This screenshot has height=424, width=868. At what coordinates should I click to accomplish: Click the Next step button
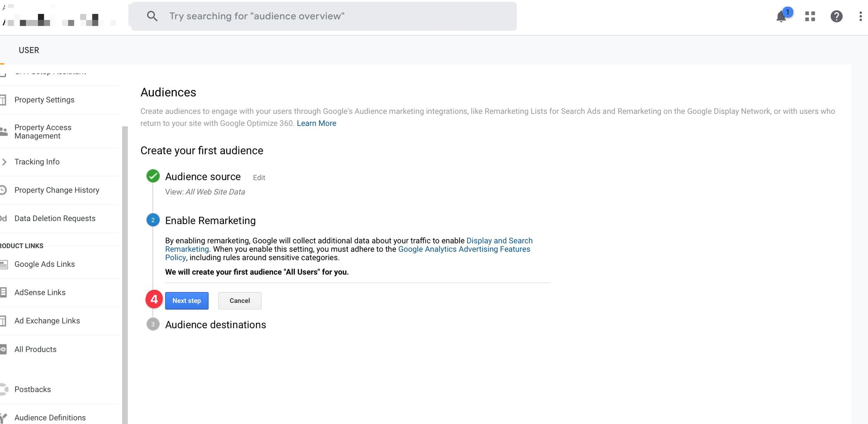[187, 301]
